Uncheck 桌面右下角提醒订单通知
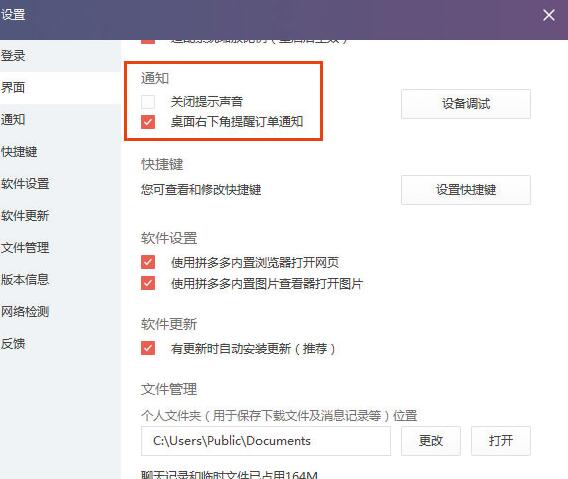The image size is (568, 479). coord(148,122)
